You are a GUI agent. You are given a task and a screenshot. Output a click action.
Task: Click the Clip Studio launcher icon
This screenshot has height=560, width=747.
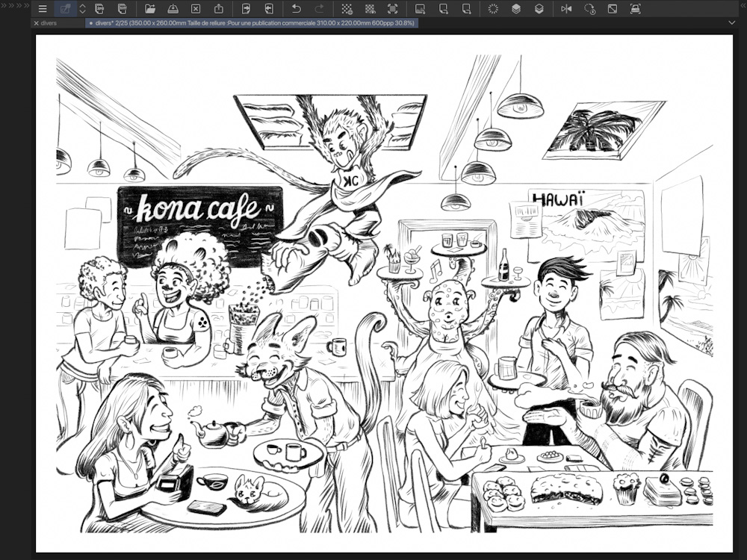(x=66, y=9)
